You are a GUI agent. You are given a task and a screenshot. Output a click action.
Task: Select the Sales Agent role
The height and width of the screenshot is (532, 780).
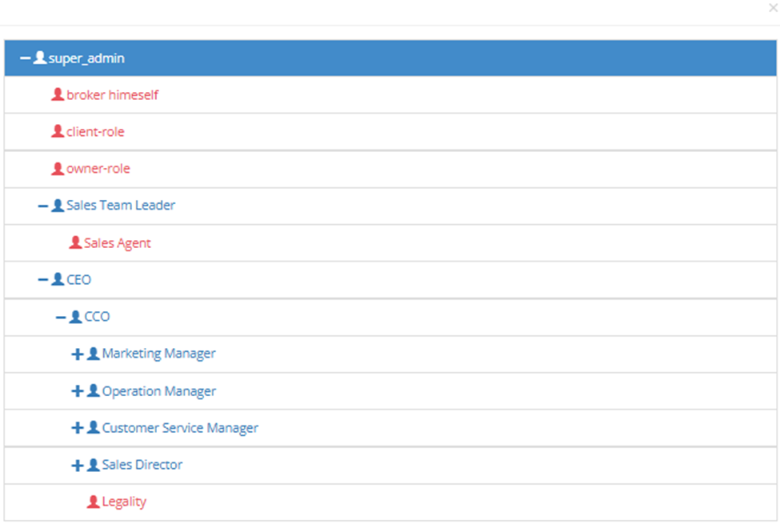coord(118,243)
